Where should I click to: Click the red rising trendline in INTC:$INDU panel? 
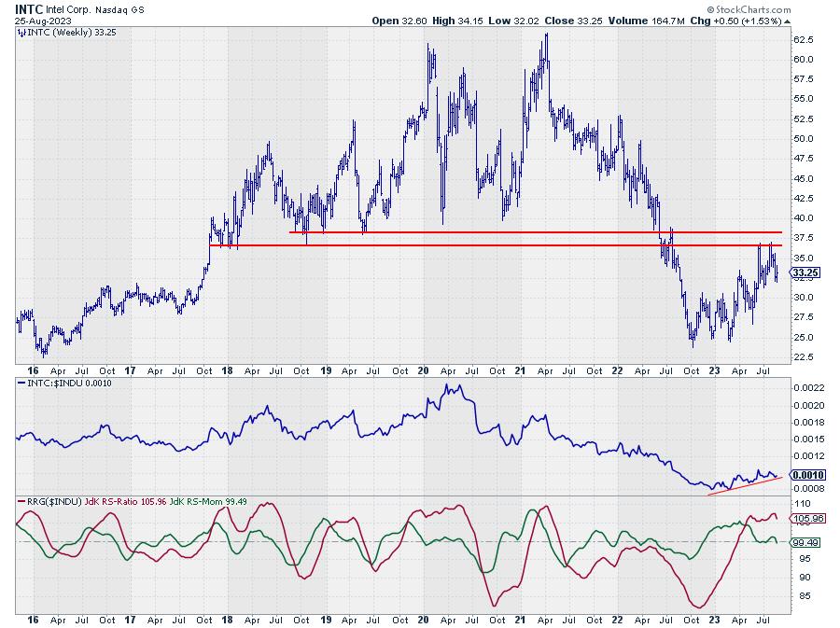[745, 485]
